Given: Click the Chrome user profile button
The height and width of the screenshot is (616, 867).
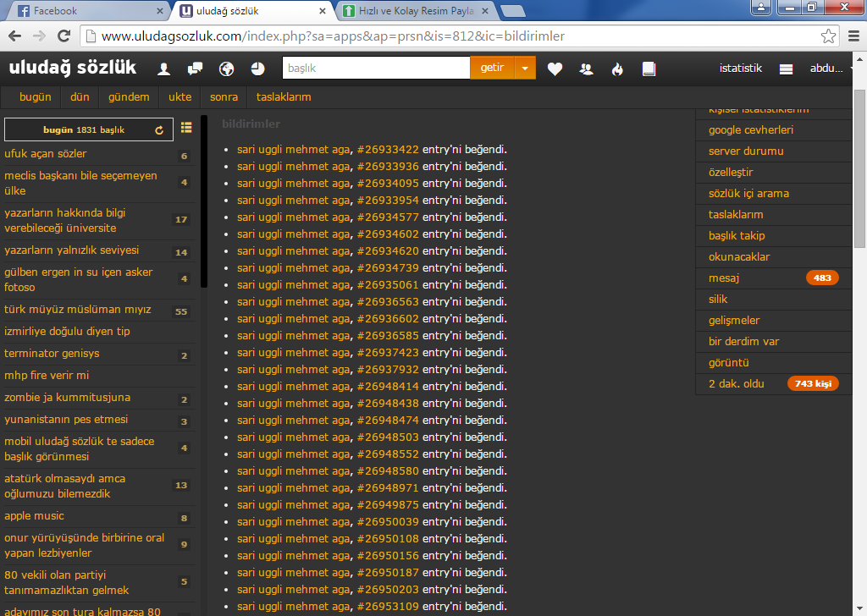Looking at the screenshot, I should pyautogui.click(x=761, y=7).
